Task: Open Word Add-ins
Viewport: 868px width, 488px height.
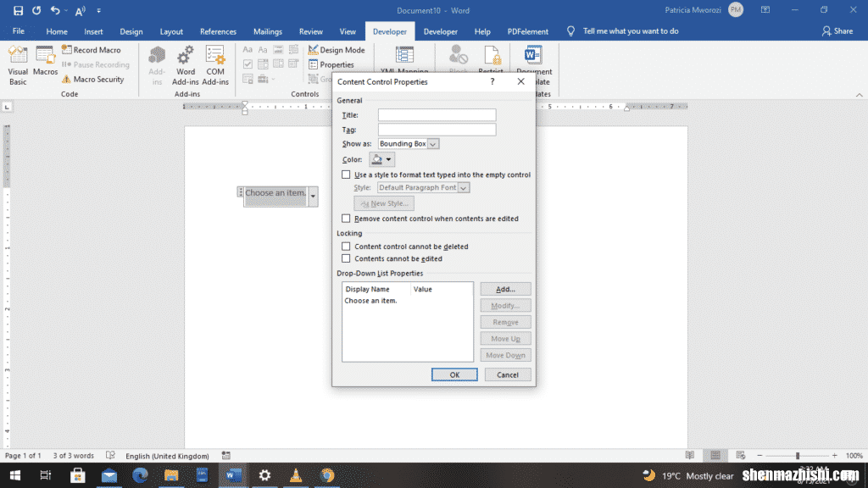Action: (186, 65)
